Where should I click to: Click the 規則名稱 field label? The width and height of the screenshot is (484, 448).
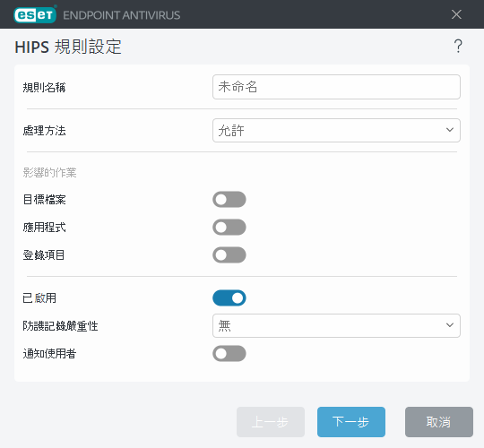44,87
